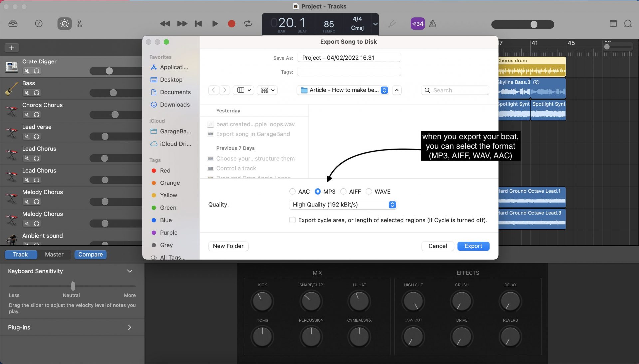Click the Cancel button to dismiss
The width and height of the screenshot is (639, 364).
point(438,246)
